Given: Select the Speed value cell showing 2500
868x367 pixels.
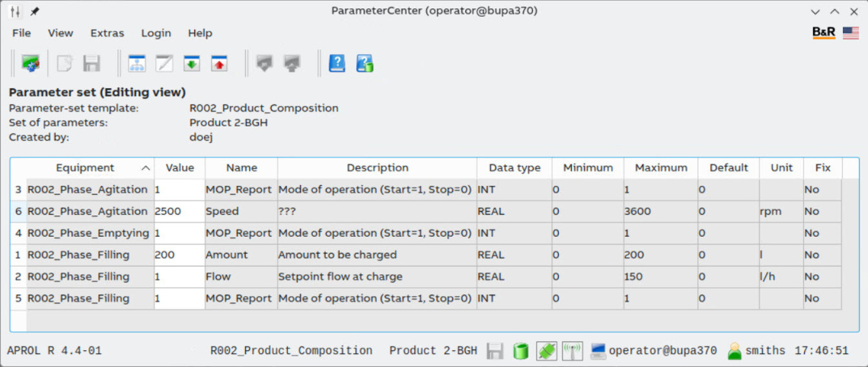Looking at the screenshot, I should (x=179, y=212).
